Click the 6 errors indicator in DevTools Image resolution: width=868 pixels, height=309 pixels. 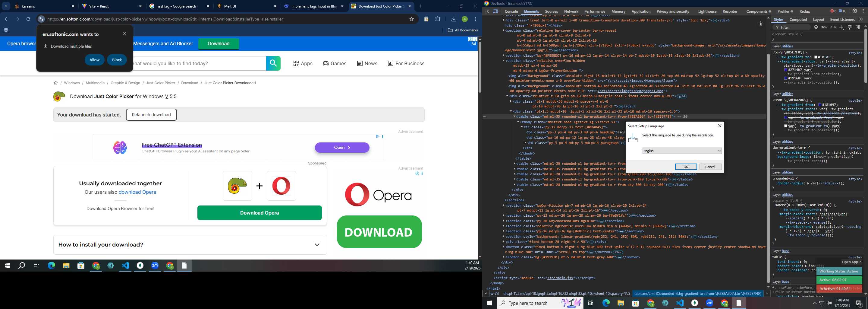[833, 11]
